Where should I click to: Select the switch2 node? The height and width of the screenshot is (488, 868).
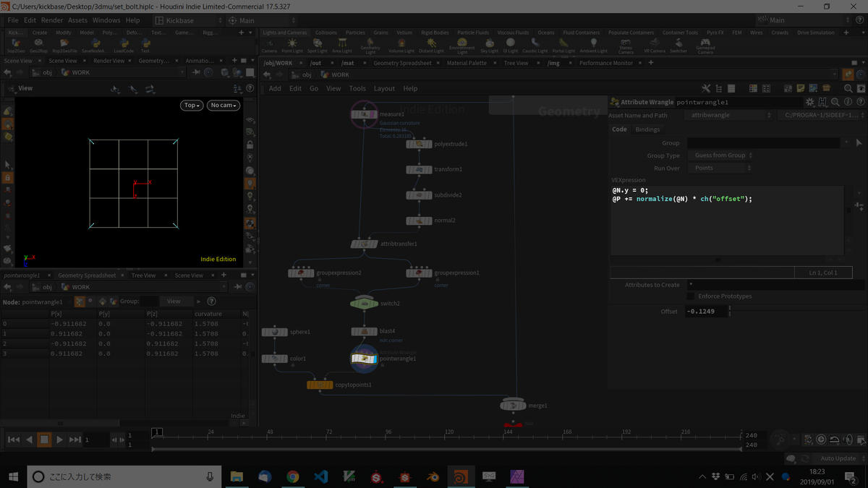(364, 304)
